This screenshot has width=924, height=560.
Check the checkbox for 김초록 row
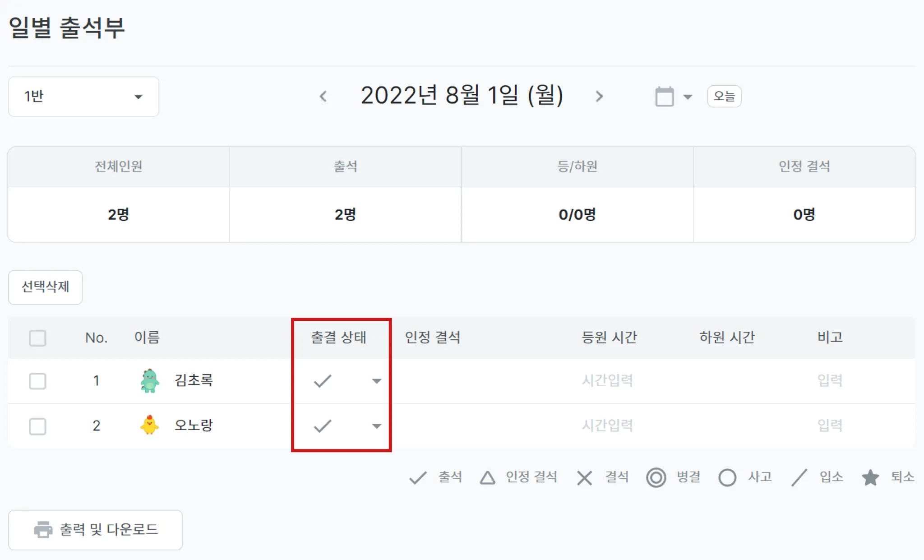(x=37, y=381)
